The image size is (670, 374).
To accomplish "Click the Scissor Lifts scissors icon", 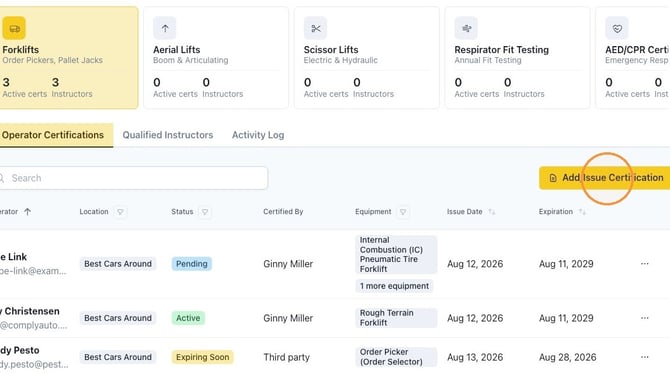I will [x=315, y=28].
